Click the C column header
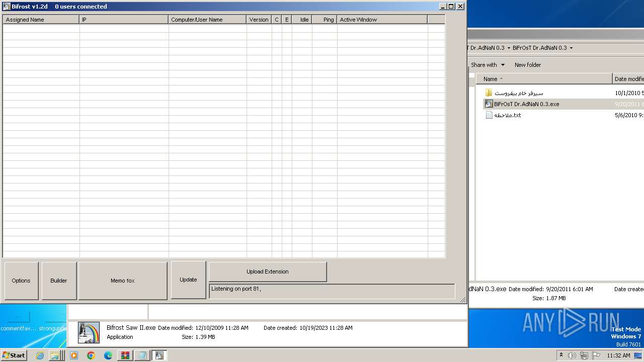This screenshot has height=362, width=644. pyautogui.click(x=277, y=20)
